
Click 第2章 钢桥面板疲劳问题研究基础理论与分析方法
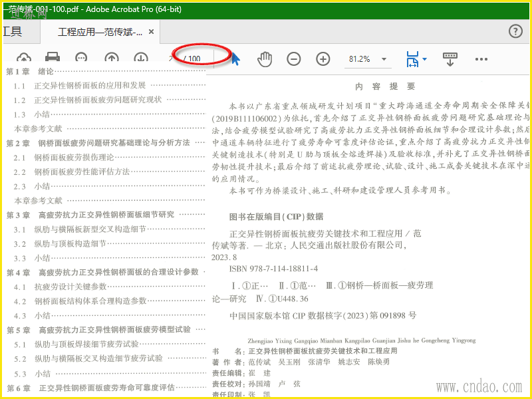tap(106, 143)
